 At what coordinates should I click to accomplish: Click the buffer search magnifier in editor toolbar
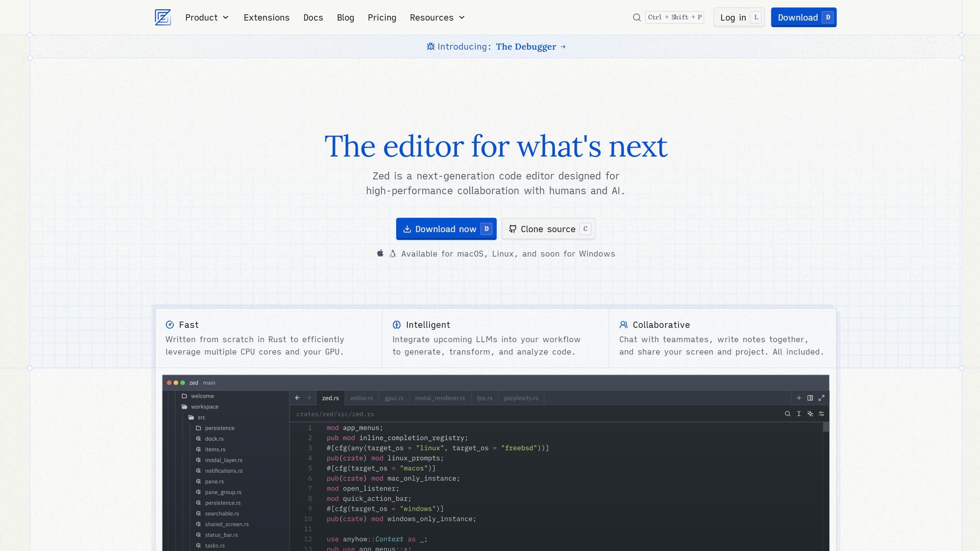click(x=787, y=414)
